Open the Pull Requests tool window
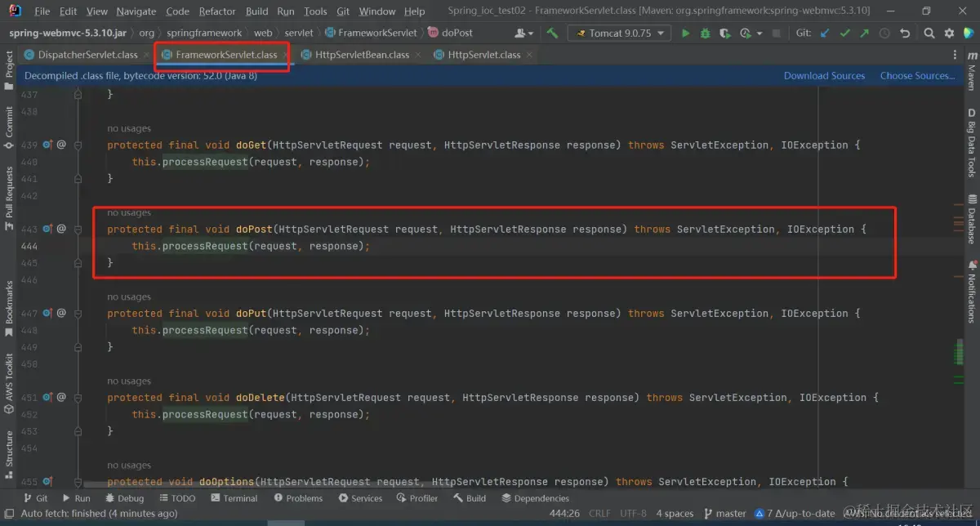 9,197
